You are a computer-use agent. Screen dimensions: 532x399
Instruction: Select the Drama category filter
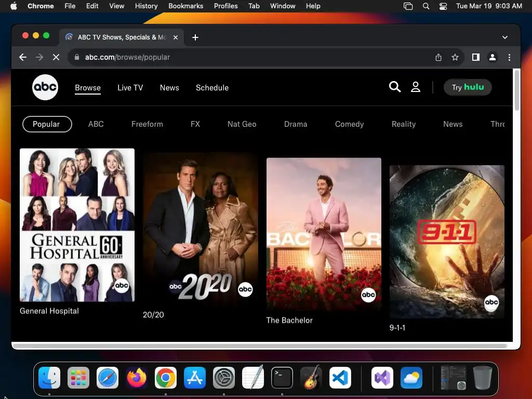coord(296,124)
